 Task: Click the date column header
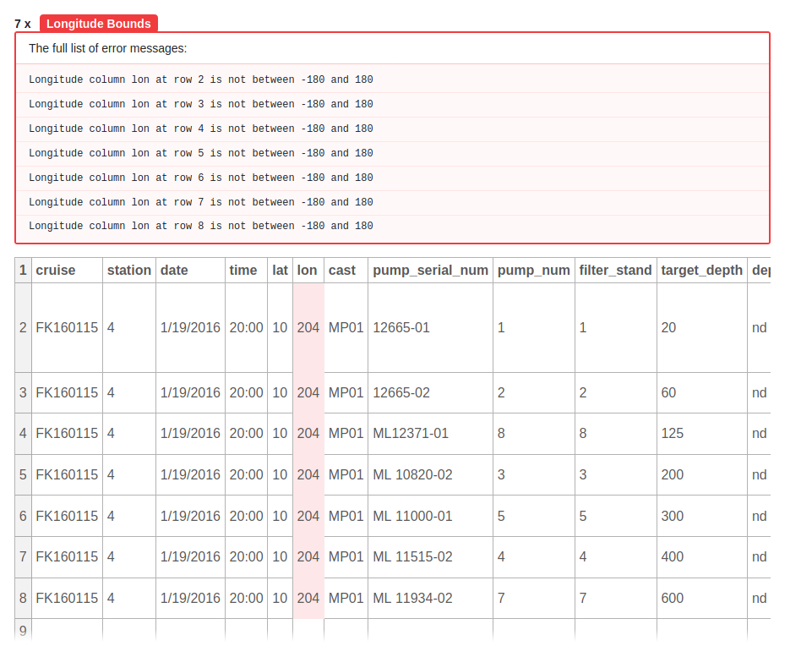pyautogui.click(x=190, y=270)
